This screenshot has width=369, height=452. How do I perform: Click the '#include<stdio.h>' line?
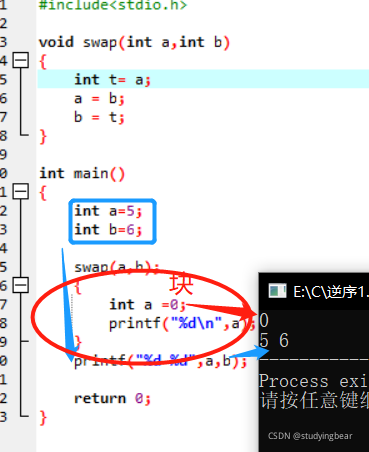point(113,5)
